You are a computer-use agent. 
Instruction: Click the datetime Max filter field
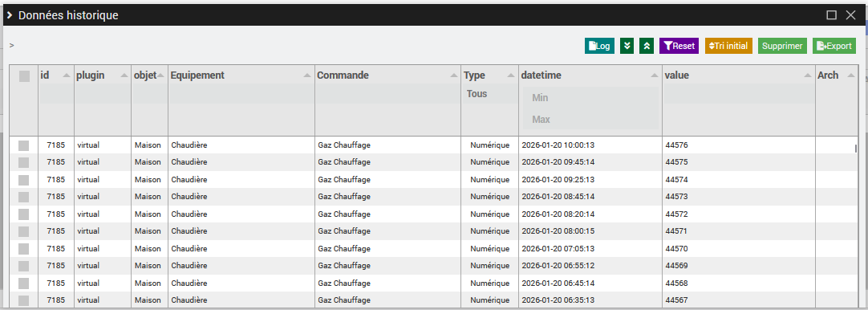pos(590,119)
